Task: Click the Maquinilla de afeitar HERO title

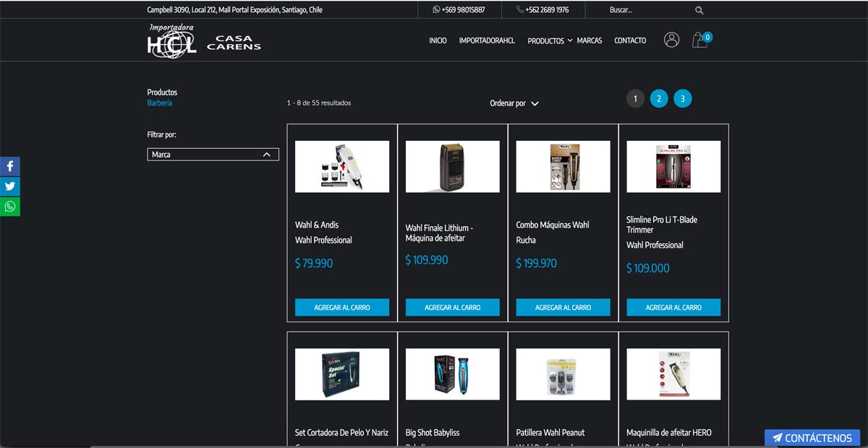Action: click(x=669, y=433)
